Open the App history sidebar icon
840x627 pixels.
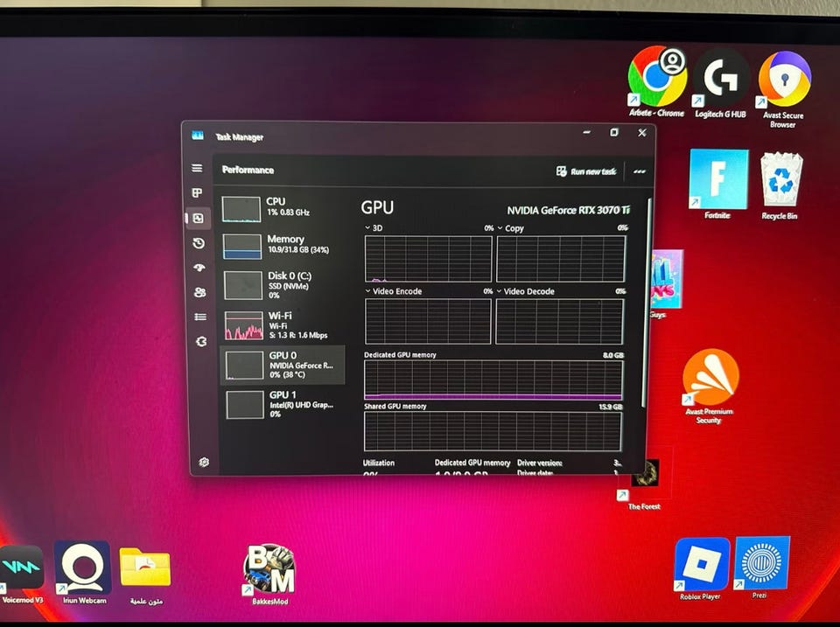(199, 243)
